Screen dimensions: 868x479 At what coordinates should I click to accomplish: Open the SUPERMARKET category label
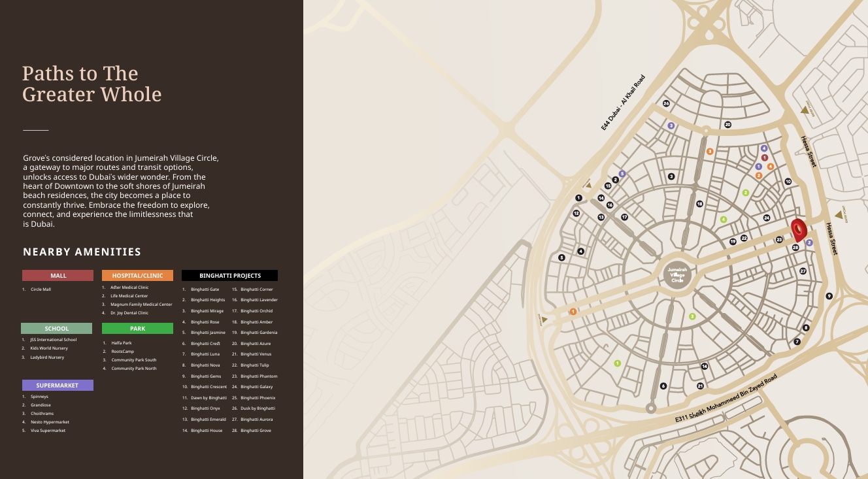[58, 386]
